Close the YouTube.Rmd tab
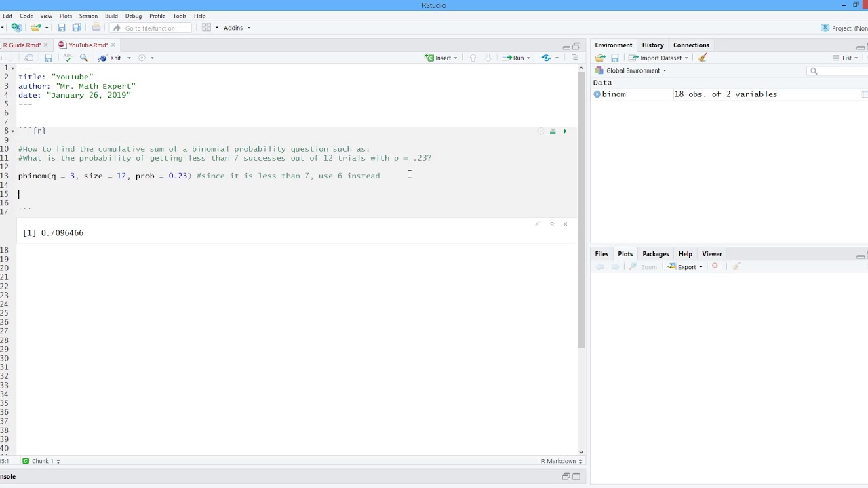Screen dimensions: 868x488 tap(113, 45)
